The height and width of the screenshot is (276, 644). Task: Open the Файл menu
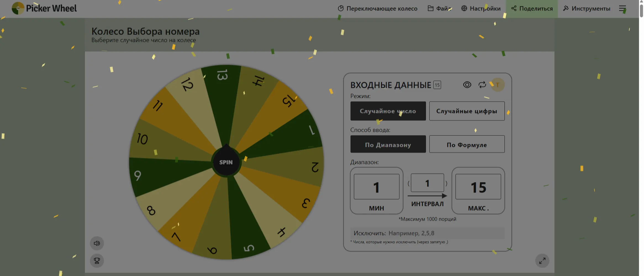click(439, 9)
